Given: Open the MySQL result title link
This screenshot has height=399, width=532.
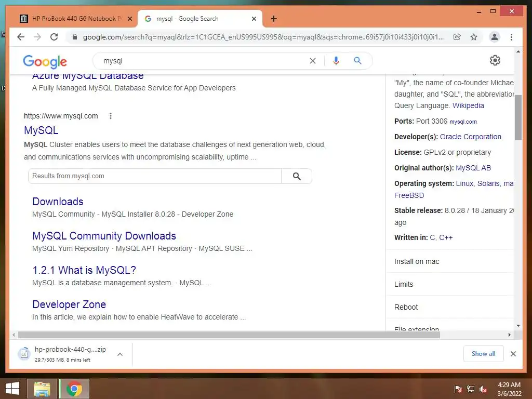Looking at the screenshot, I should [x=41, y=130].
